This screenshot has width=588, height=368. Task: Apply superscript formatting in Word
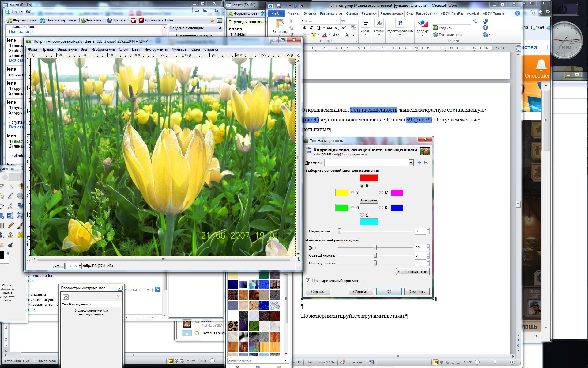tap(344, 28)
